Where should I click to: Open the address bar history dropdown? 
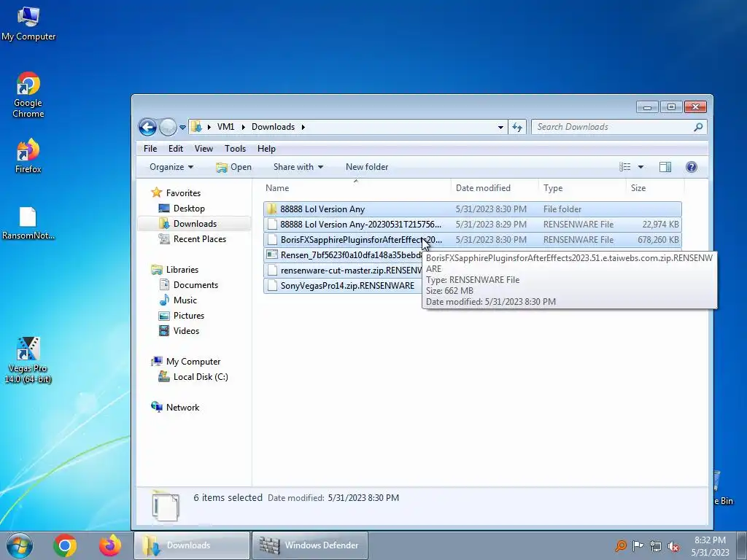[500, 127]
